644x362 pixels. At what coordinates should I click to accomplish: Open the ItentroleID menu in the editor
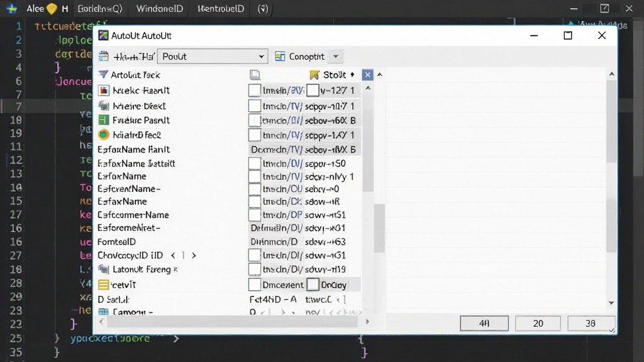coord(221,9)
